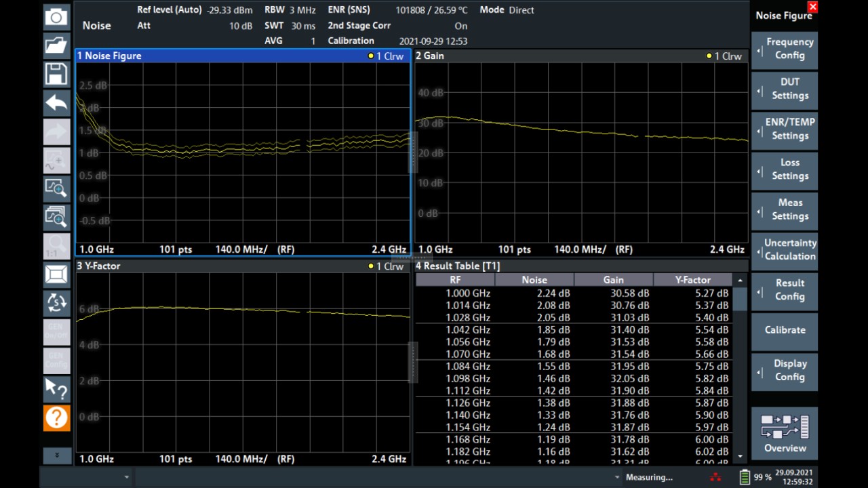
Task: Activate context help pointer with question mark
Action: (x=56, y=389)
